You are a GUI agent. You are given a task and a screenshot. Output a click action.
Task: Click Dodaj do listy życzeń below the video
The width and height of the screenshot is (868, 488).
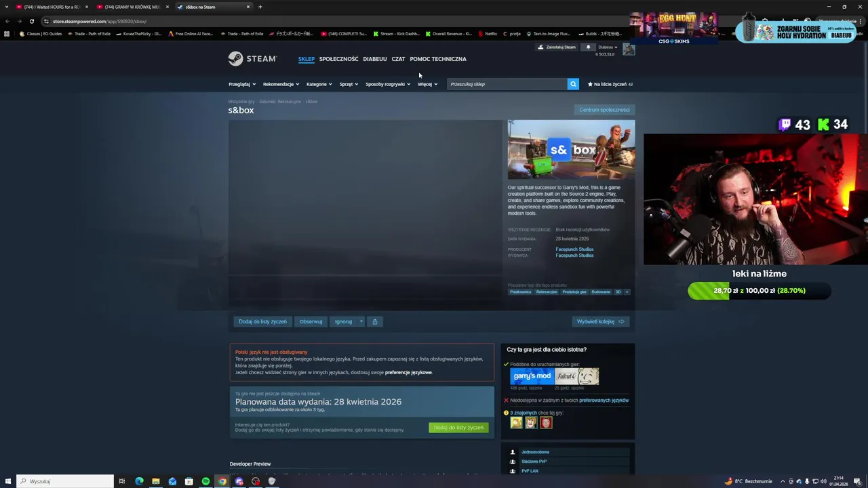point(262,321)
